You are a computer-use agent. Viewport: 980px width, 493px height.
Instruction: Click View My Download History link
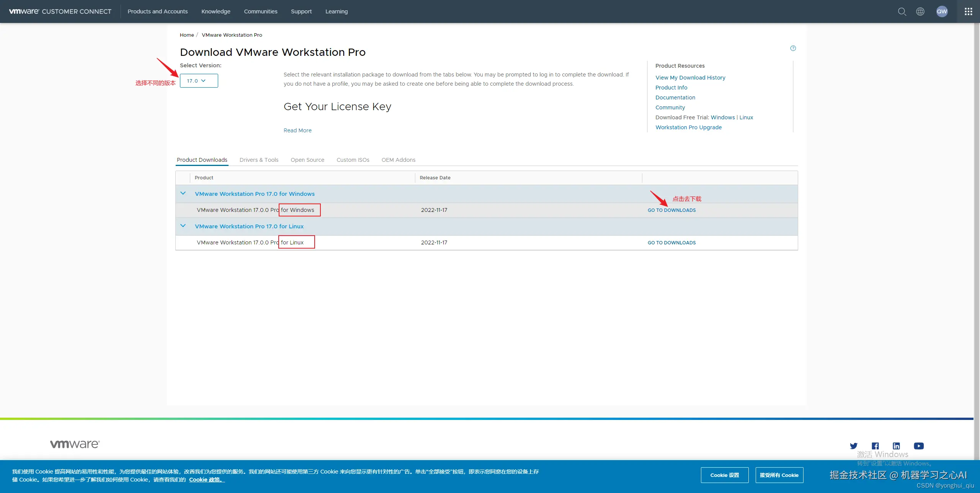(x=690, y=78)
